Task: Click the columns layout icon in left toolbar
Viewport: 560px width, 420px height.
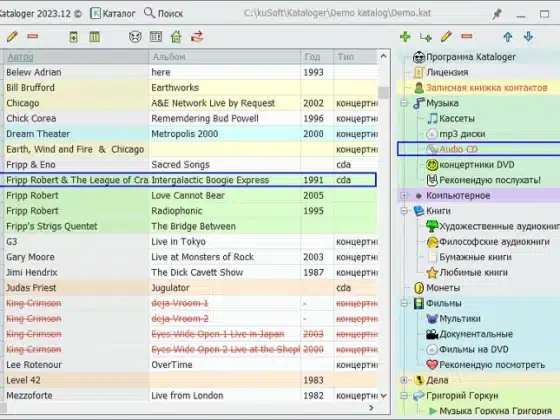Action: click(x=95, y=37)
